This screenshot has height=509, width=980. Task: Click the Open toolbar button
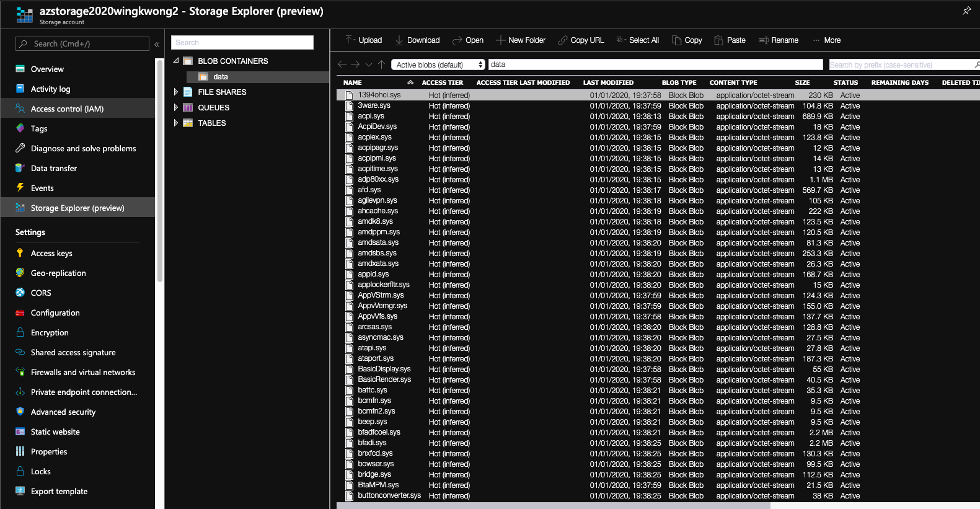click(x=468, y=40)
